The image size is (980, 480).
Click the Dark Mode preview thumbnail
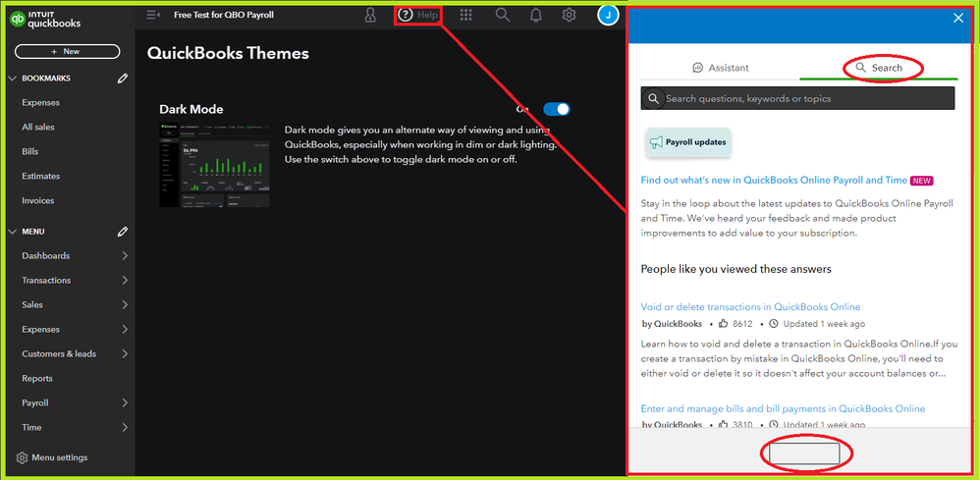pyautogui.click(x=214, y=165)
